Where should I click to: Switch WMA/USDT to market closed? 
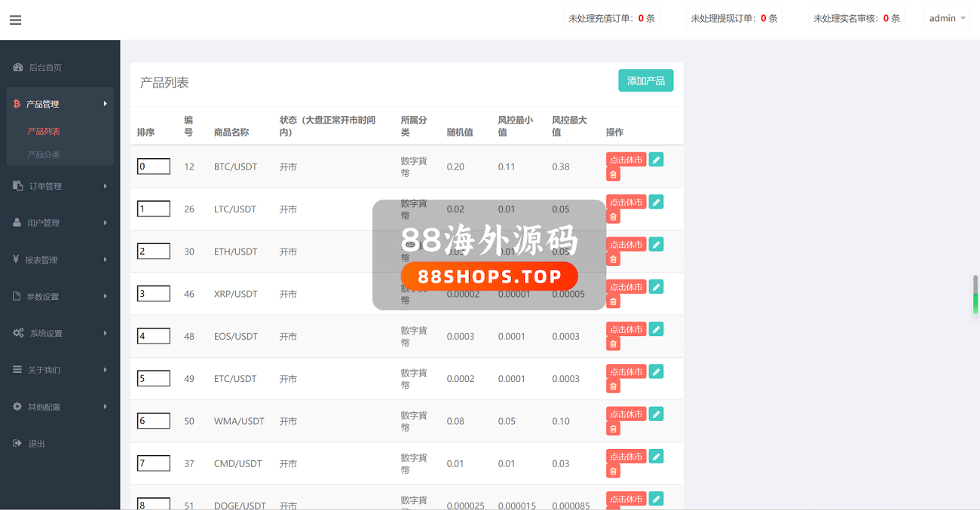626,414
